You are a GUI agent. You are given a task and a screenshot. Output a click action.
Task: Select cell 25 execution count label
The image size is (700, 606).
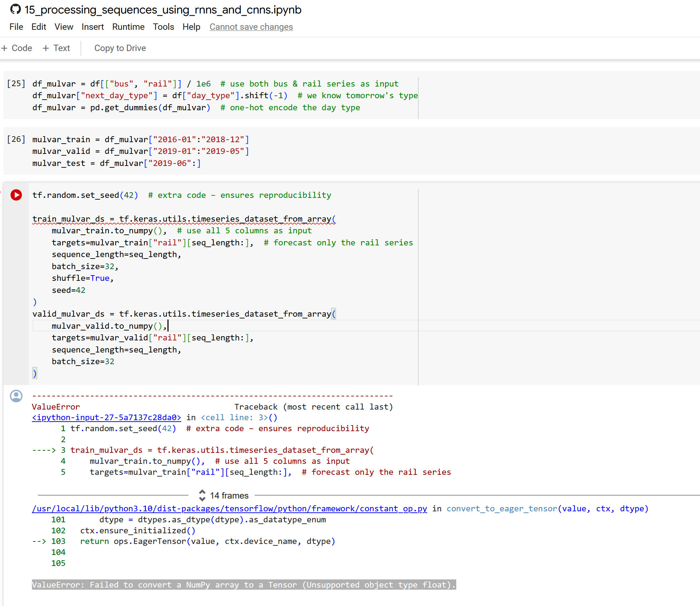16,84
